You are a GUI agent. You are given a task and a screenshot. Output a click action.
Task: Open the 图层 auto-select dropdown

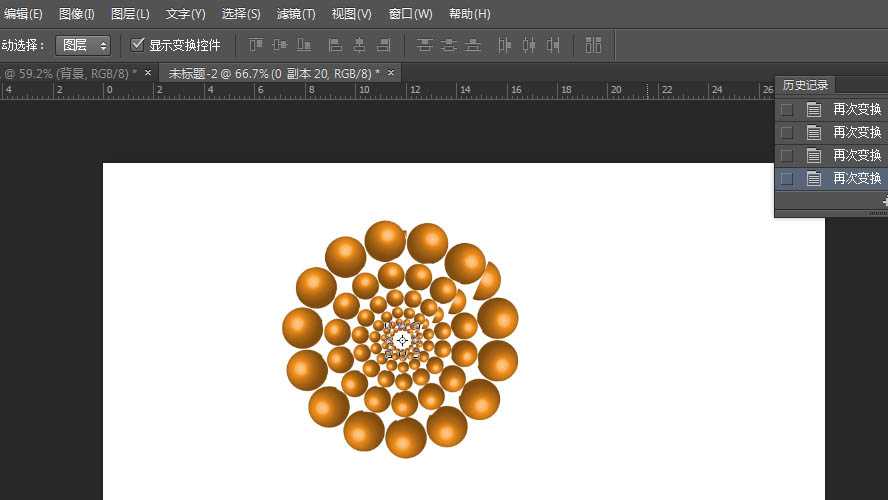click(x=83, y=45)
